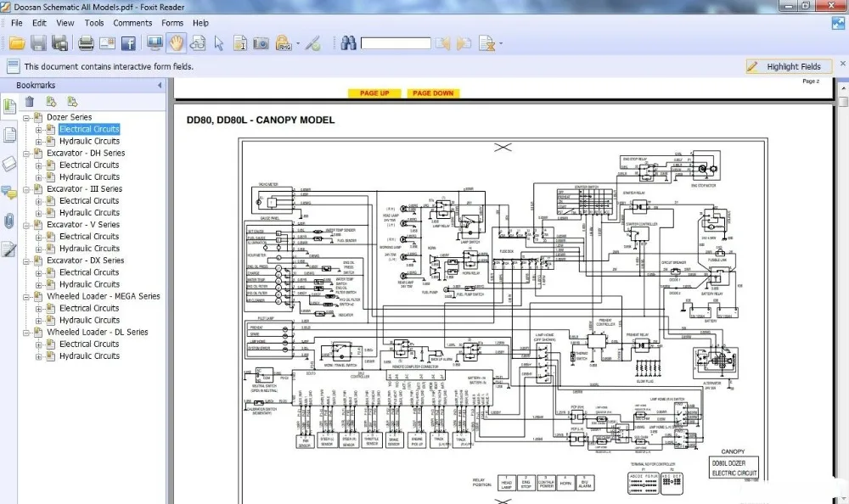849x504 pixels.
Task: Close the interactive form fields notification bar
Action: tap(842, 64)
